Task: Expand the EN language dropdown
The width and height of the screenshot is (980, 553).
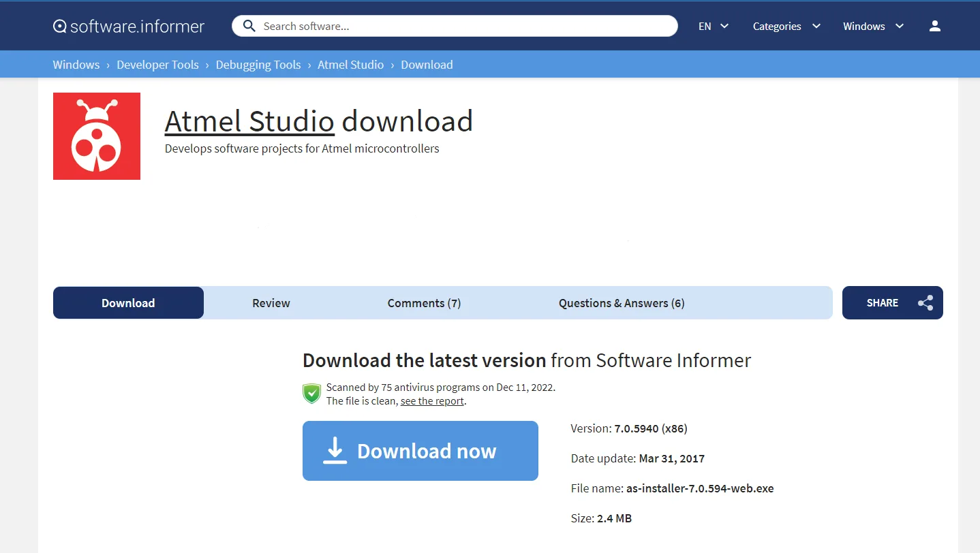Action: 713,26
